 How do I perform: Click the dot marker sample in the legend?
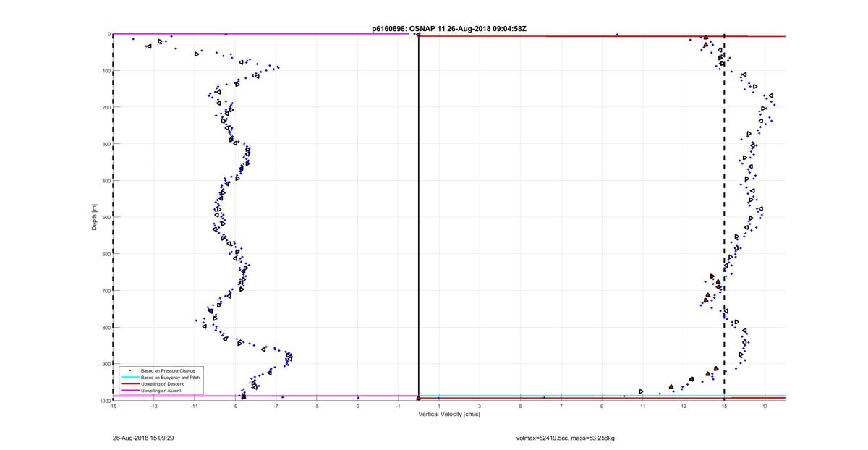(130, 371)
